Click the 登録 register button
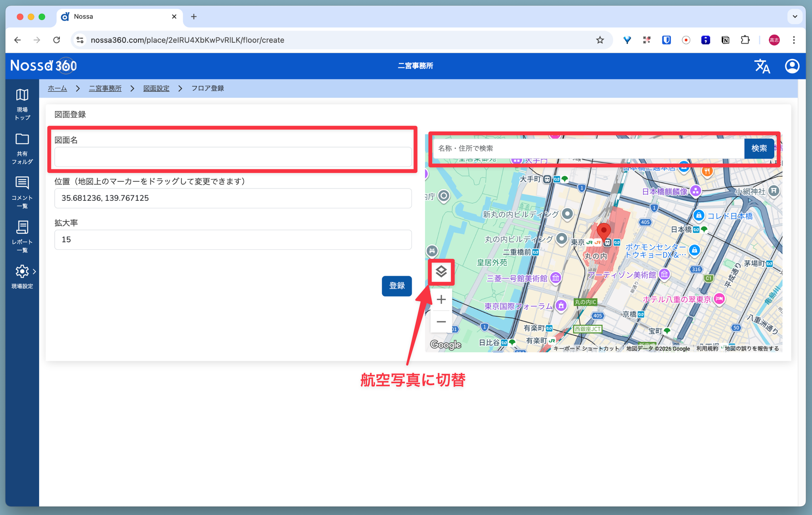 tap(396, 286)
